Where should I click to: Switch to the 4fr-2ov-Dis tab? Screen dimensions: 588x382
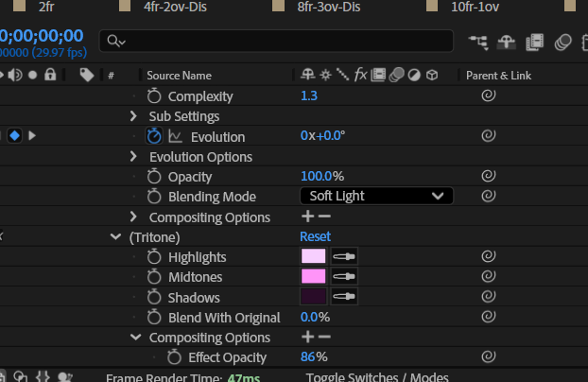[176, 7]
